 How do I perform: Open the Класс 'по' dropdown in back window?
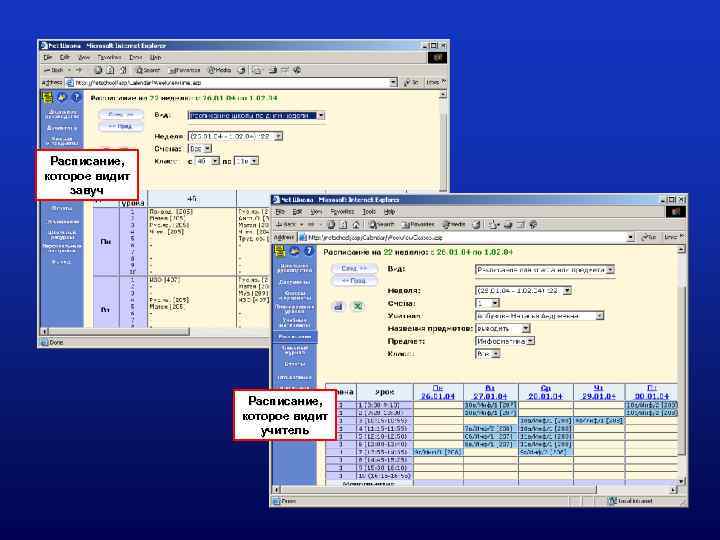coord(254,161)
